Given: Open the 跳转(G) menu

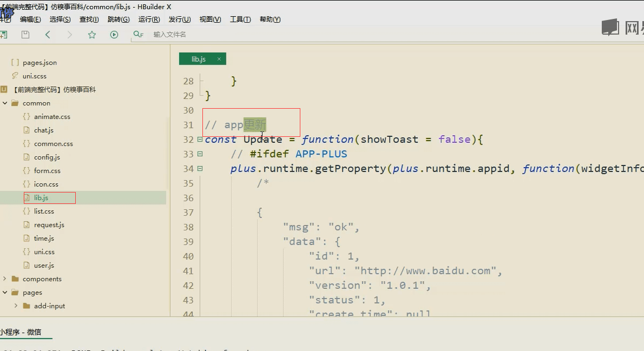Looking at the screenshot, I should pos(119,19).
